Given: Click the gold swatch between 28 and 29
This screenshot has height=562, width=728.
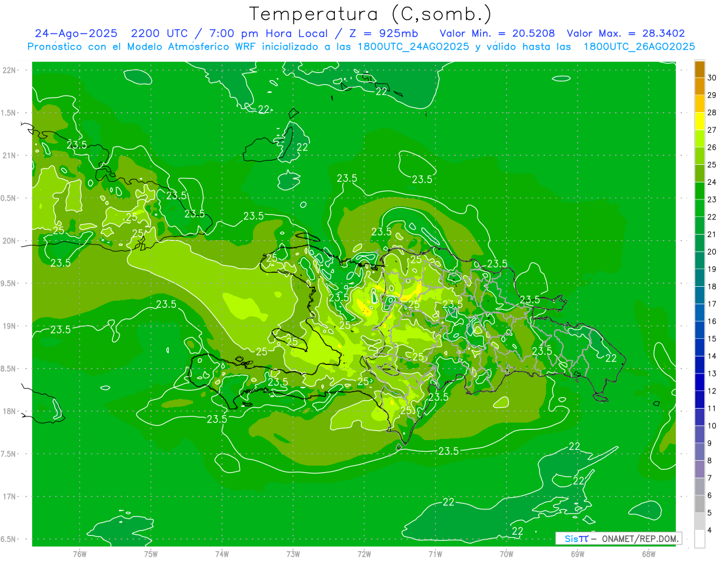Looking at the screenshot, I should tap(699, 104).
